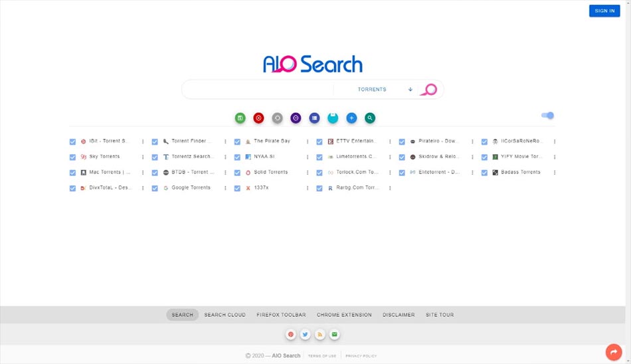631x364 pixels.
Task: Open the options menu for ETTV Entertainment
Action: pyautogui.click(x=390, y=141)
